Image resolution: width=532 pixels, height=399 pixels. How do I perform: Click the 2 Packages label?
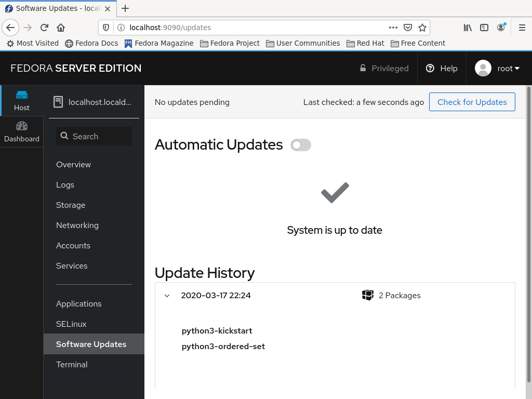point(400,296)
